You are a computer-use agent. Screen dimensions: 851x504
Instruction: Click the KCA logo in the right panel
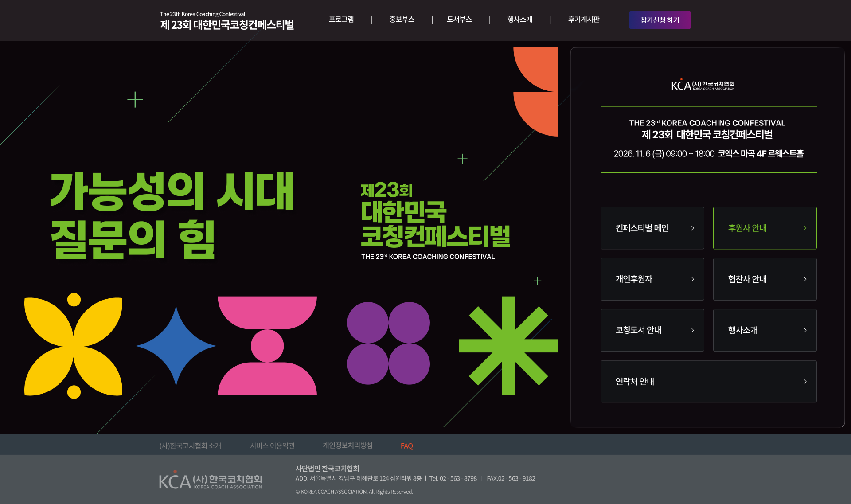(703, 84)
